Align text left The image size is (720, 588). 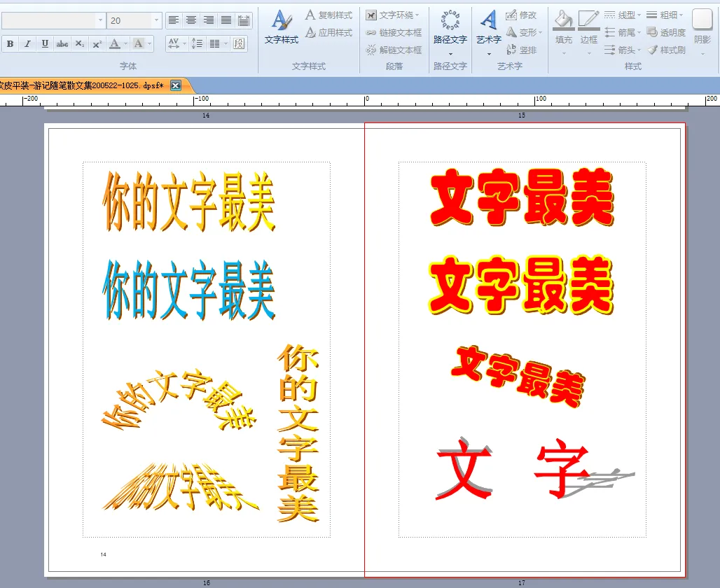coord(173,20)
